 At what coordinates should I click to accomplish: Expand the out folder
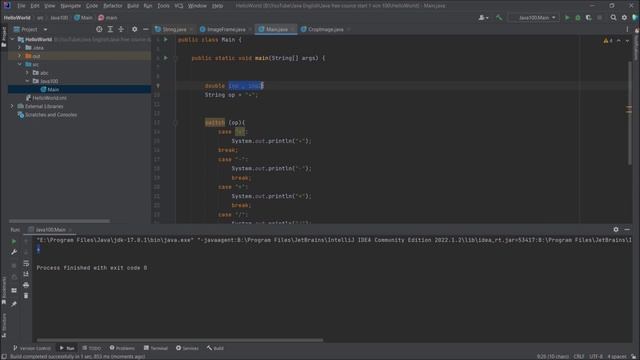[x=19, y=56]
